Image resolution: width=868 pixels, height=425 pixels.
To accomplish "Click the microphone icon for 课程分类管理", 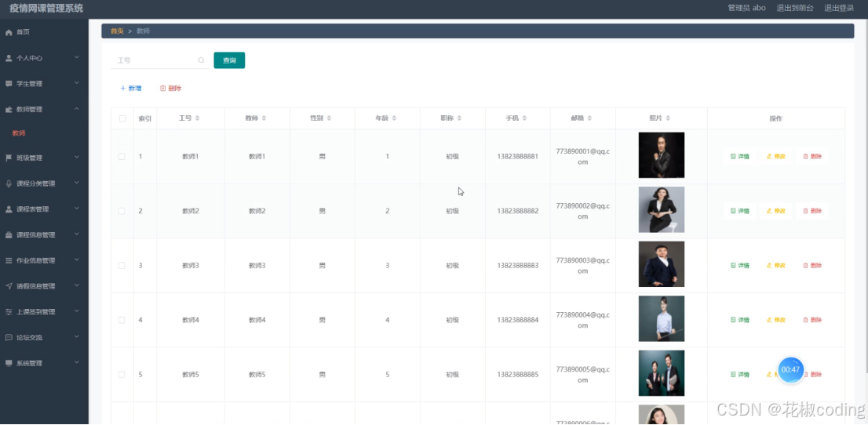I will [9, 183].
